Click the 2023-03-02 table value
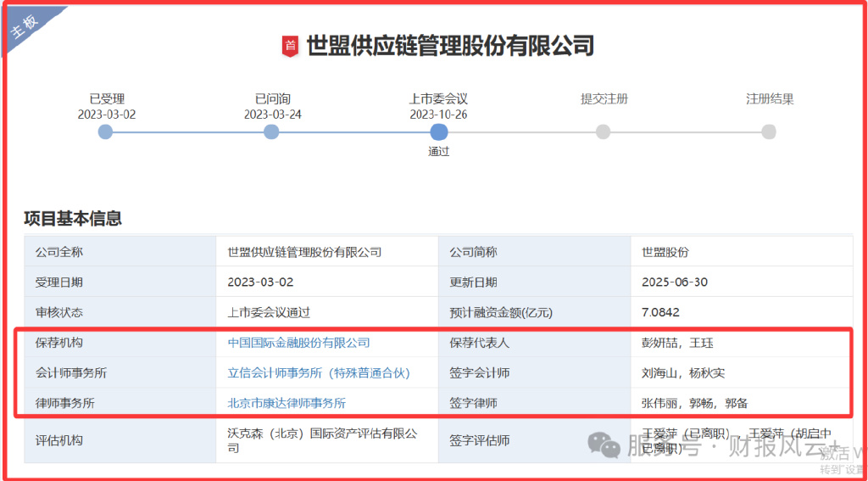The image size is (868, 481). pyautogui.click(x=260, y=282)
